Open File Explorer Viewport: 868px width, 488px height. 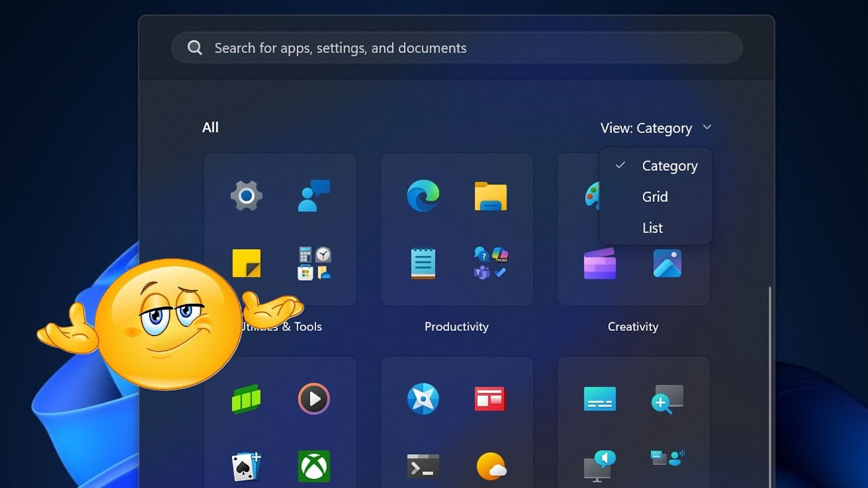coord(491,197)
